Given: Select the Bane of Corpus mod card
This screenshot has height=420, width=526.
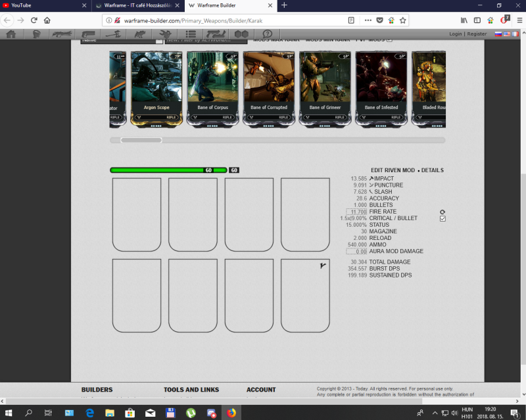Looking at the screenshot, I should tap(212, 89).
